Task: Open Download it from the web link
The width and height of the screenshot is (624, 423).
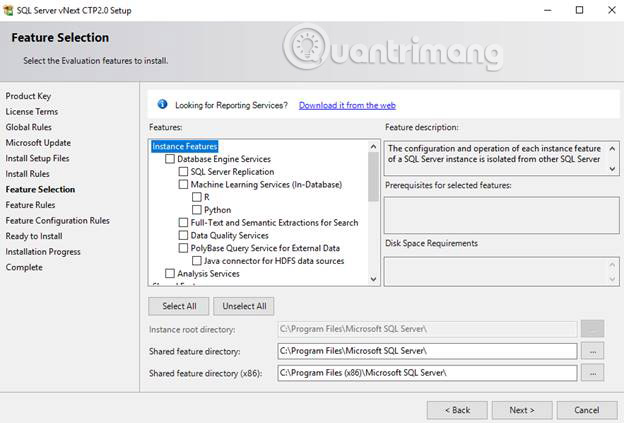Action: coord(347,105)
